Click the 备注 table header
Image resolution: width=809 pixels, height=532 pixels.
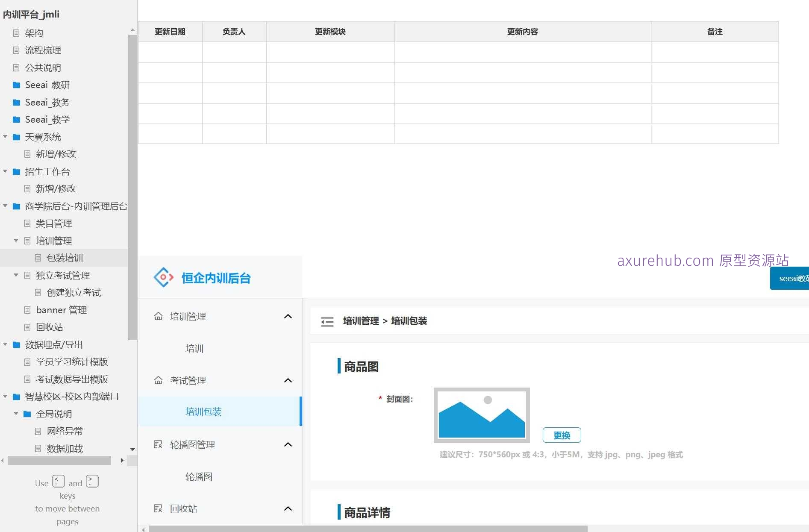coord(715,32)
